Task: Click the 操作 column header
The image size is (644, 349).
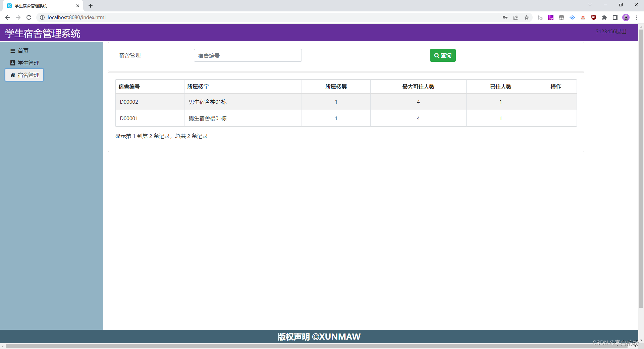Action: (556, 87)
